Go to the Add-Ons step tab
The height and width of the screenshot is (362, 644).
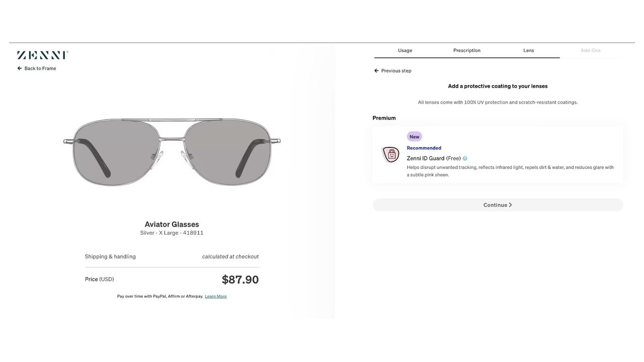pos(590,50)
